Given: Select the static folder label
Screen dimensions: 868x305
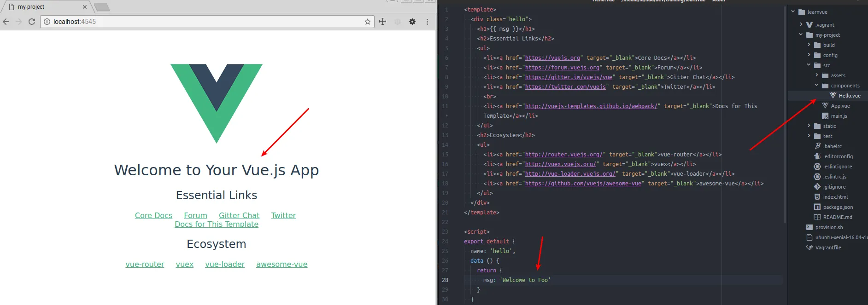Looking at the screenshot, I should click(829, 126).
